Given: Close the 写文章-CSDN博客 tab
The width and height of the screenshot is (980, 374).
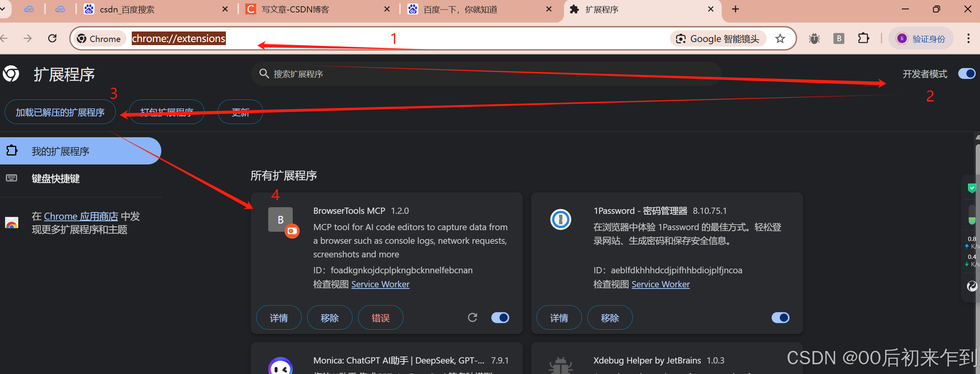Looking at the screenshot, I should [x=387, y=9].
